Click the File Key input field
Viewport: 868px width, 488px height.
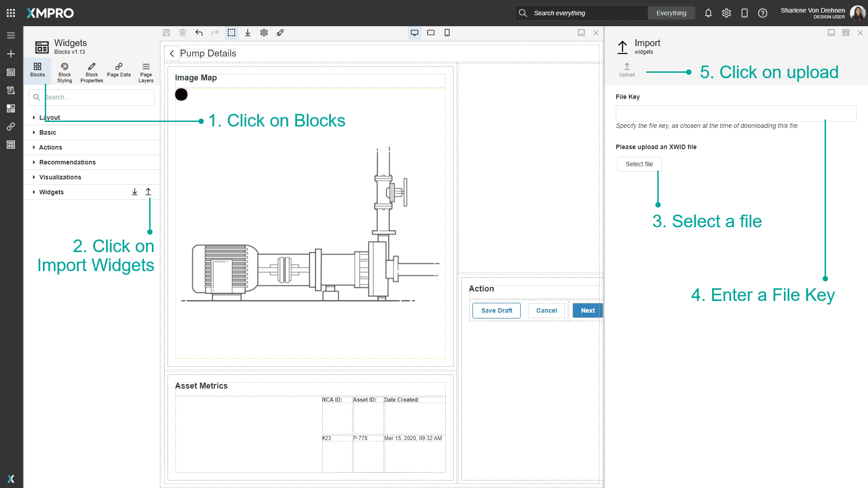pyautogui.click(x=736, y=113)
